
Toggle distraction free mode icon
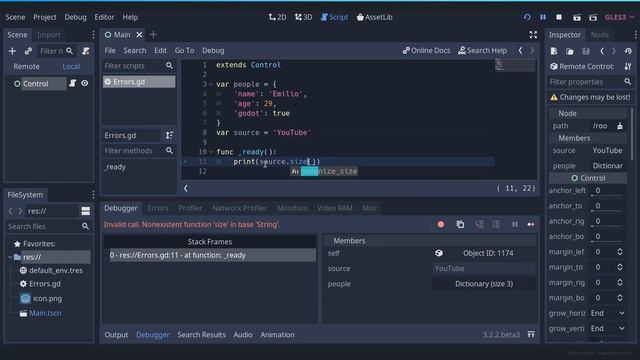click(x=533, y=35)
